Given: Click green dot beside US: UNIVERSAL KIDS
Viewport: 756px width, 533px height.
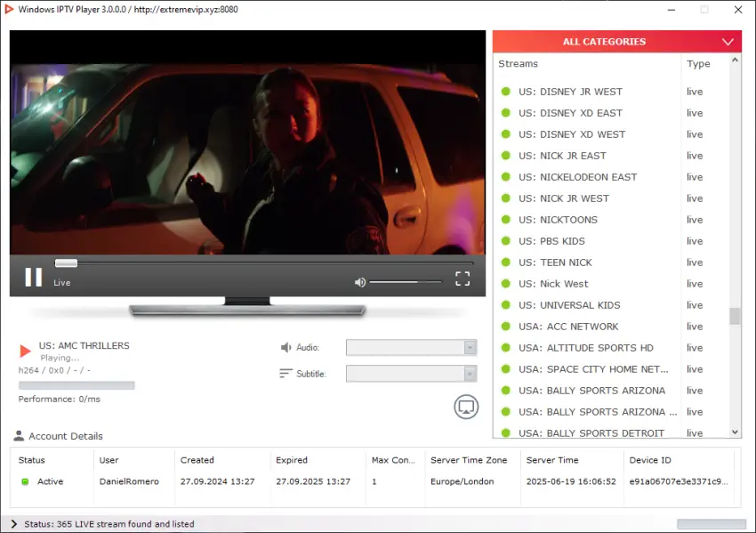Looking at the screenshot, I should point(506,305).
